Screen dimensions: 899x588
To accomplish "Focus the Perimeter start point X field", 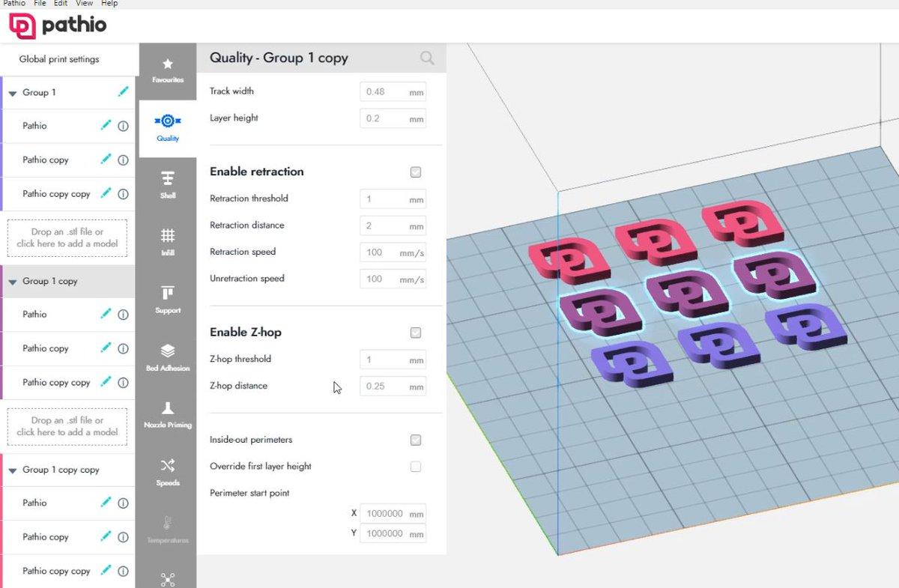I will [393, 514].
